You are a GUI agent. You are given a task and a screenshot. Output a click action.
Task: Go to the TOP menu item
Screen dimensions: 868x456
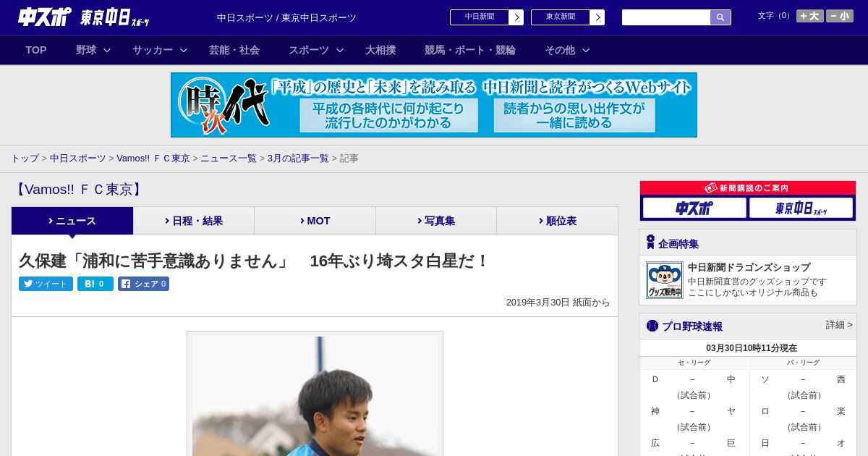(x=36, y=50)
